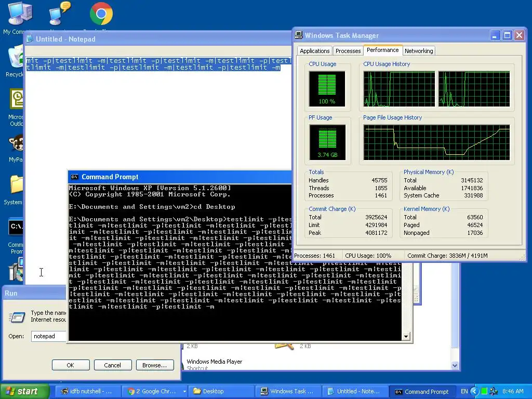Click Commit Charge Limit 4291984
The image size is (532, 399).
(x=376, y=225)
